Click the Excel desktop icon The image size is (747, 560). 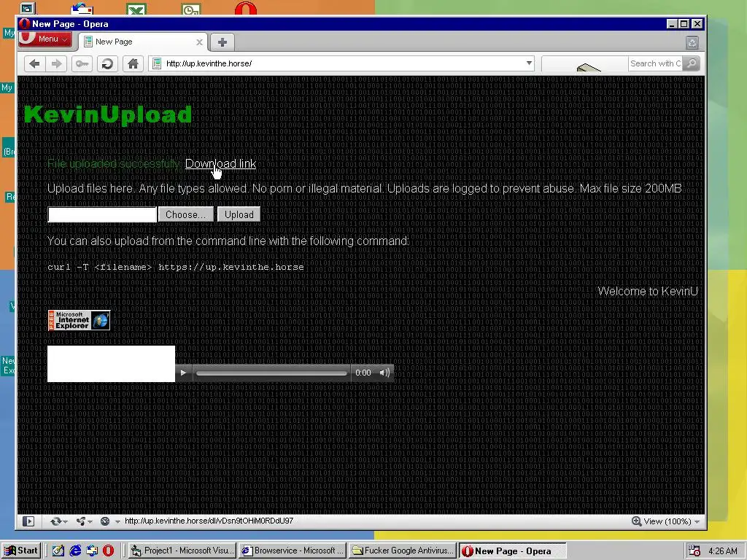click(136, 9)
